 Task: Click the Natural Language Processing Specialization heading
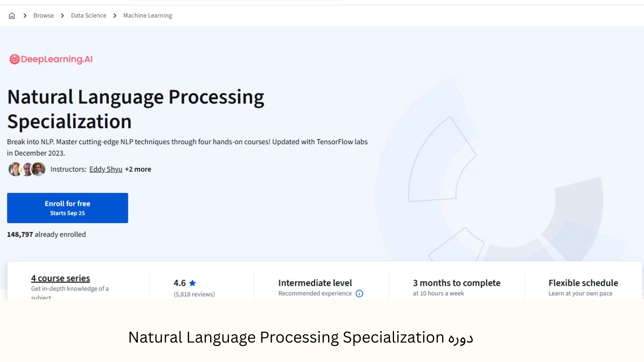(x=136, y=109)
